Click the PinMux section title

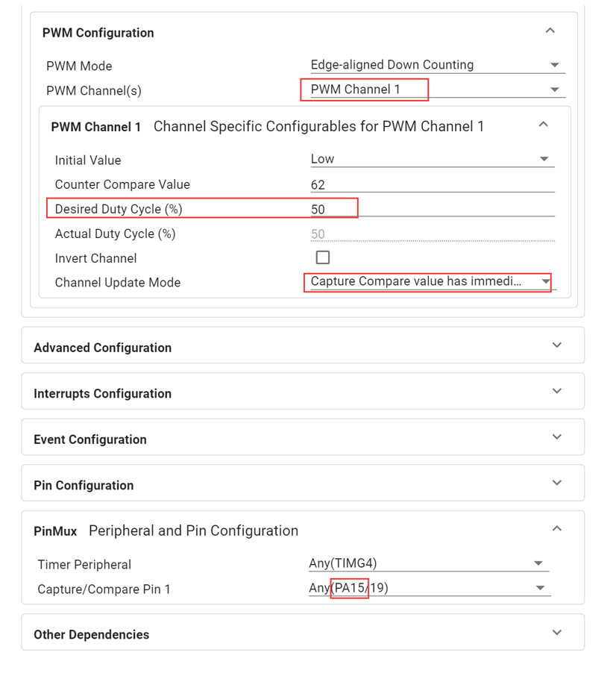pos(55,531)
